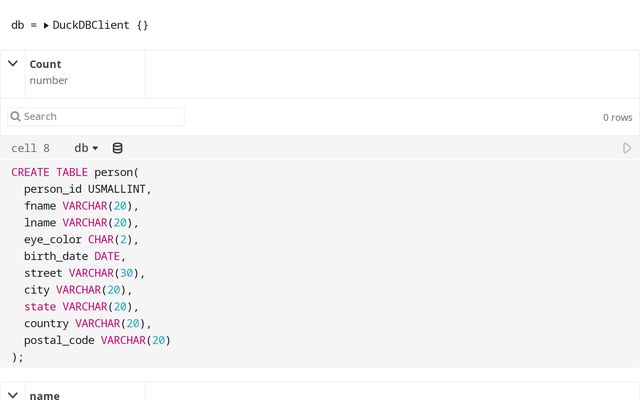Click the database cylinder icon

point(117,148)
